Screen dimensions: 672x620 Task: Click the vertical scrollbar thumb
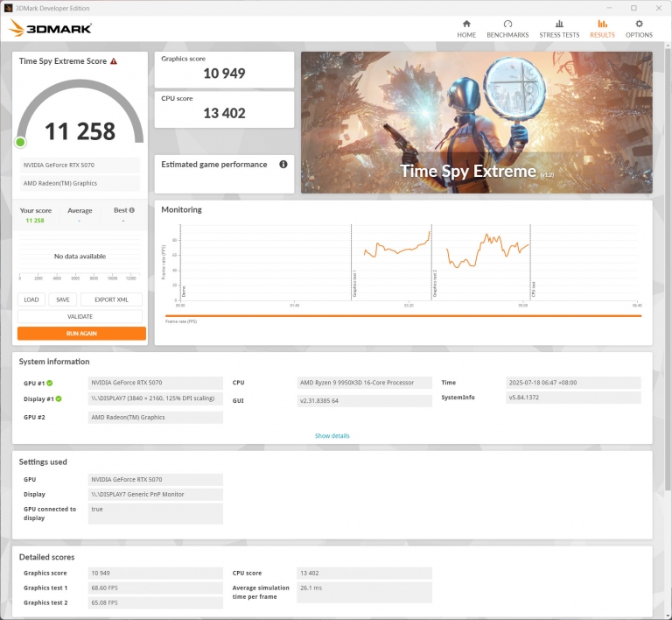coord(668,270)
